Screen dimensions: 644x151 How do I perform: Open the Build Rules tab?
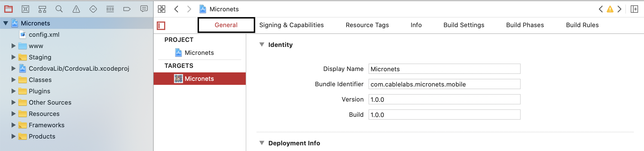point(582,25)
